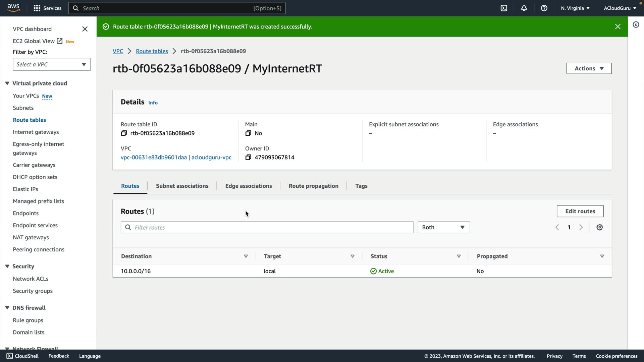Screen dimensions: 644x362
Task: Open the notifications bell
Action: coord(524,8)
